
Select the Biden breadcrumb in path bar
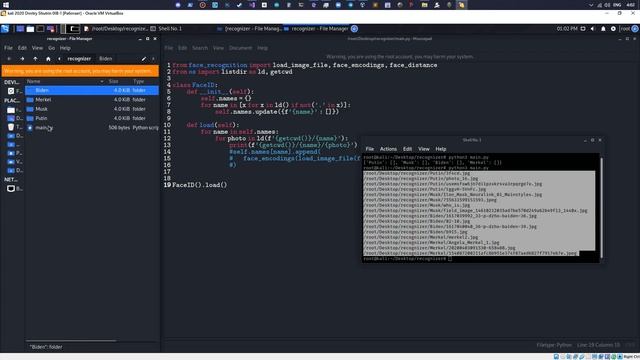pyautogui.click(x=105, y=59)
